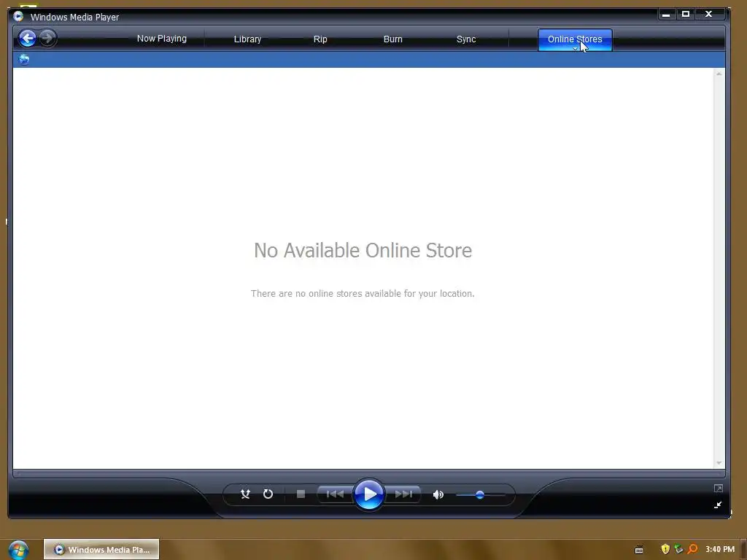Expand the Online Stores dropdown arrow
Screen dimensions: 747x560
pos(575,49)
